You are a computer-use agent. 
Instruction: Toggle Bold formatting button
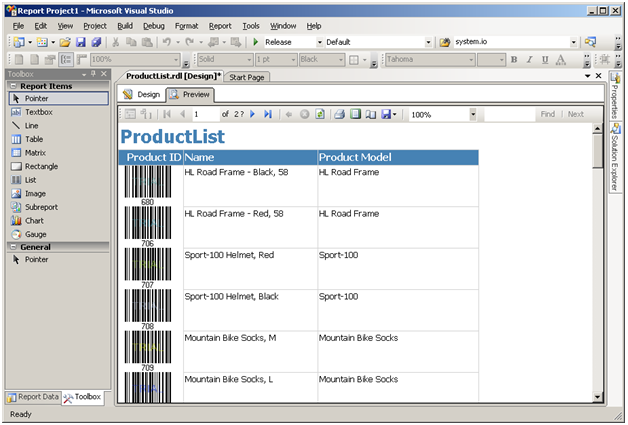514,60
